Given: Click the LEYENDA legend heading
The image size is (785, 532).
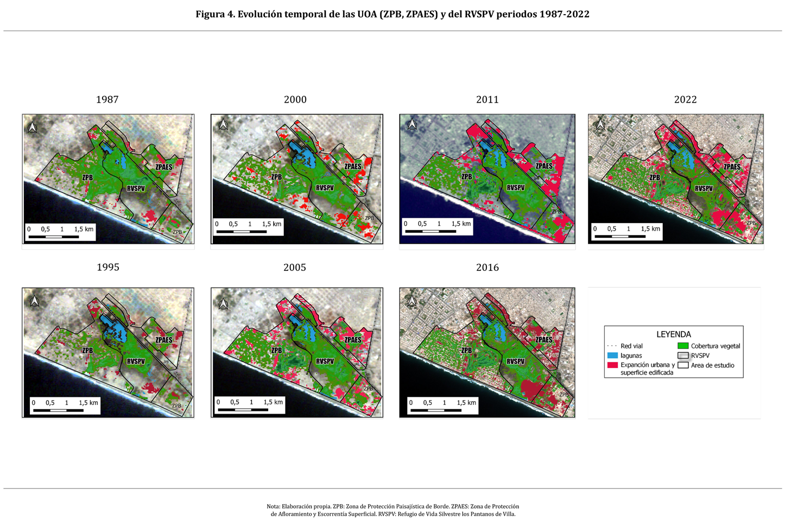Looking at the screenshot, I should point(673,334).
